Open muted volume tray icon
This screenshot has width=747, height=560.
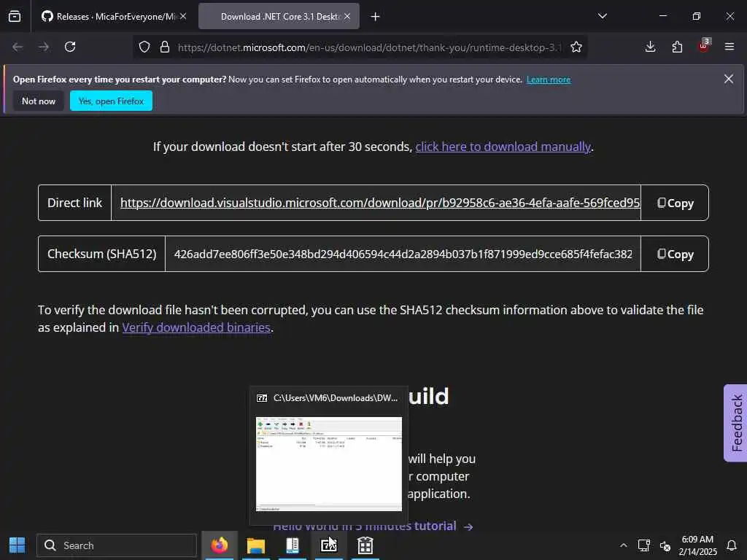pyautogui.click(x=665, y=545)
